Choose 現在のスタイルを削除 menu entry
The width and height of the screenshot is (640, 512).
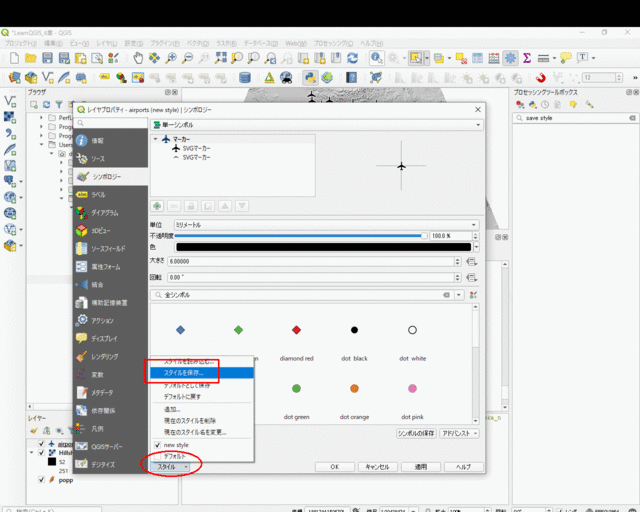coord(202,421)
